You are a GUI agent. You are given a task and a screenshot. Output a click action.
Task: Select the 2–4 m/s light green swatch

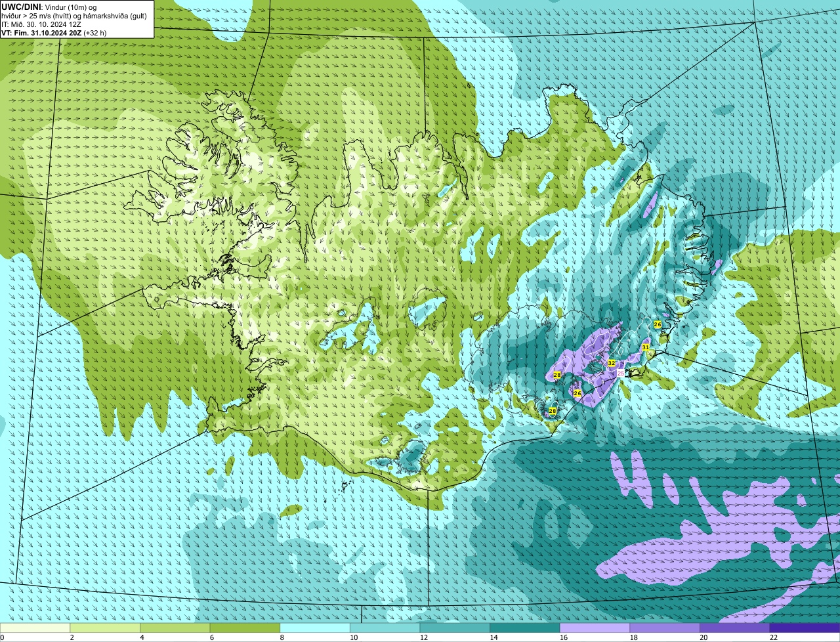pos(105,628)
